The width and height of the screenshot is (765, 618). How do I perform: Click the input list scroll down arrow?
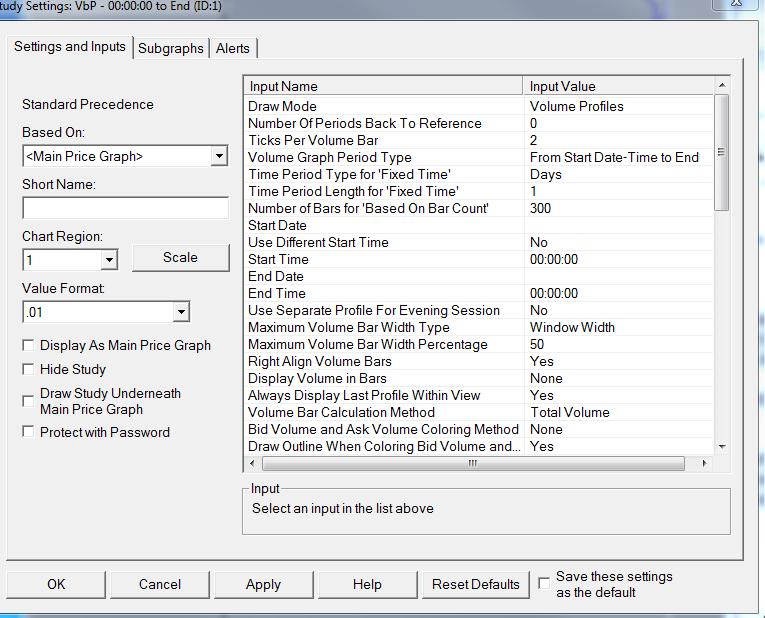tap(722, 446)
